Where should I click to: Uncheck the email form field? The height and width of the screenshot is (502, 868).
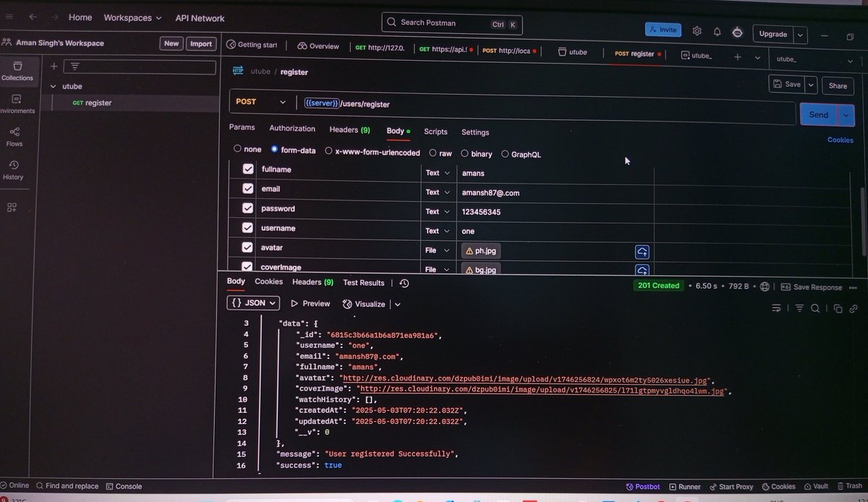click(248, 189)
